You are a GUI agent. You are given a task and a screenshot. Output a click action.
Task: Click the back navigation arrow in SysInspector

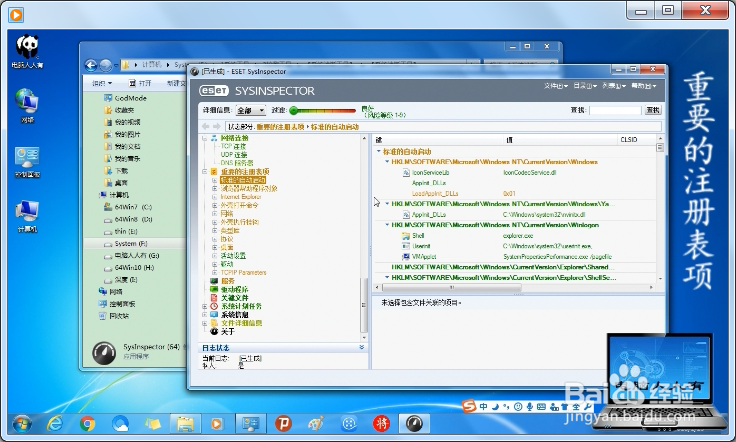(205, 127)
